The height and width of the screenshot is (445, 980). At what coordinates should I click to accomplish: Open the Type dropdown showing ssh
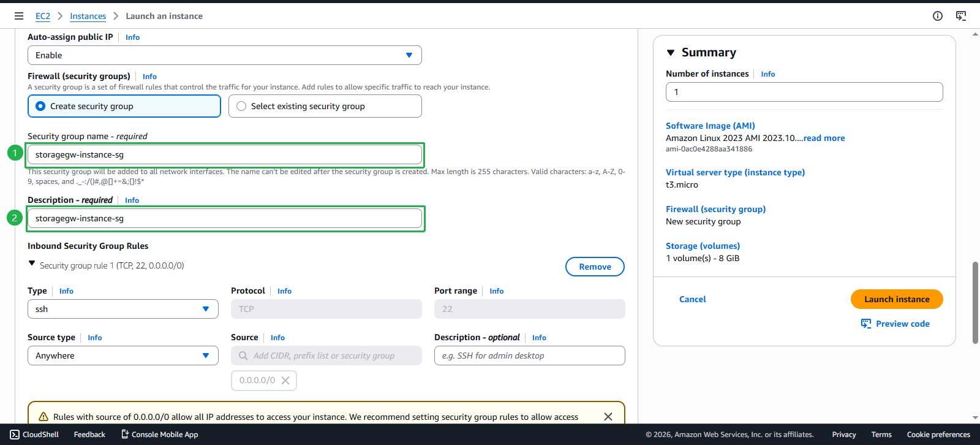pos(123,309)
